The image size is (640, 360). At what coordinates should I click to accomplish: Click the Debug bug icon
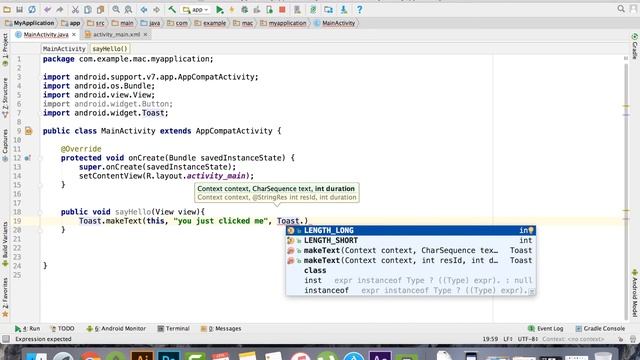pyautogui.click(x=244, y=9)
